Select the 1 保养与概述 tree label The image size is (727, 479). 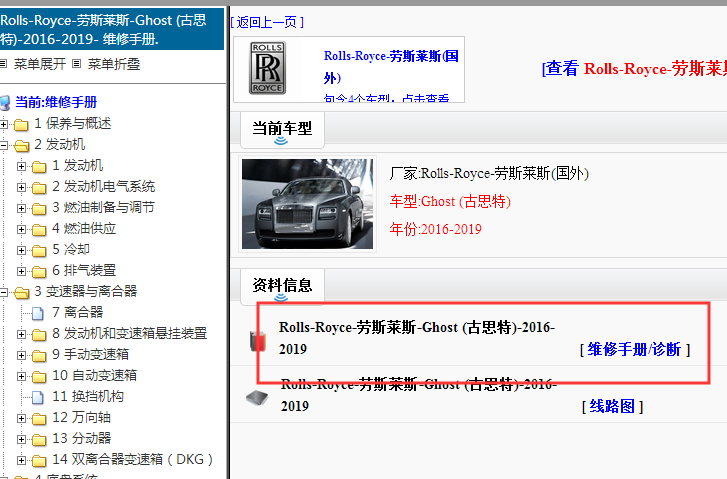click(73, 123)
